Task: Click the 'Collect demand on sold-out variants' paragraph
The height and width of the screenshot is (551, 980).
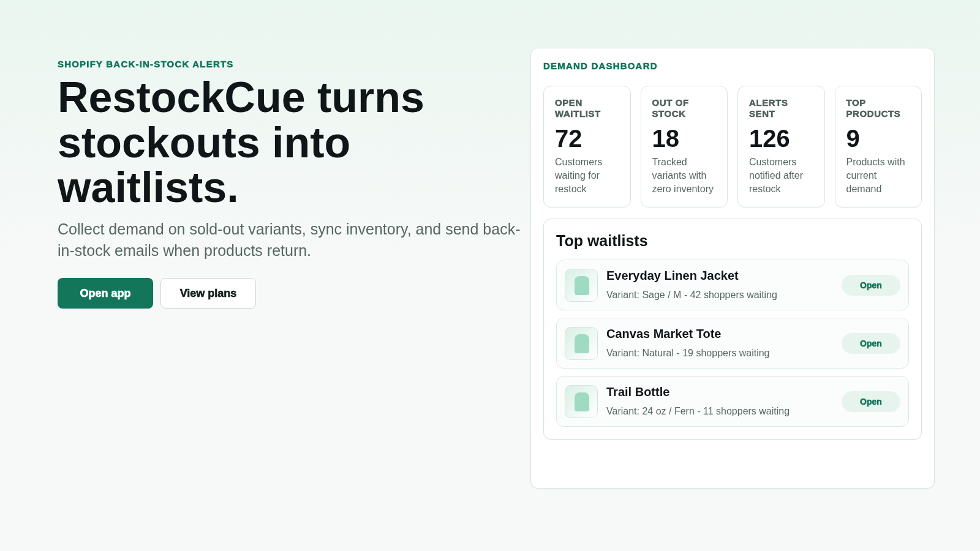Action: coord(289,240)
